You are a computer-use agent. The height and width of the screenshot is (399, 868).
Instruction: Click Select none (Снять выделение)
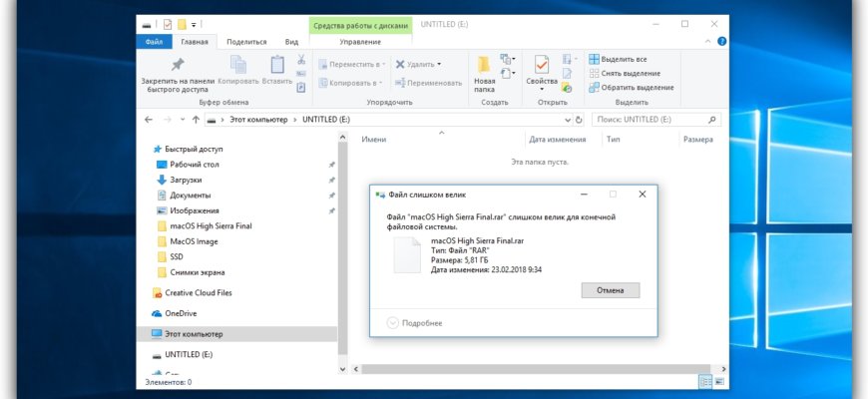pyautogui.click(x=625, y=73)
